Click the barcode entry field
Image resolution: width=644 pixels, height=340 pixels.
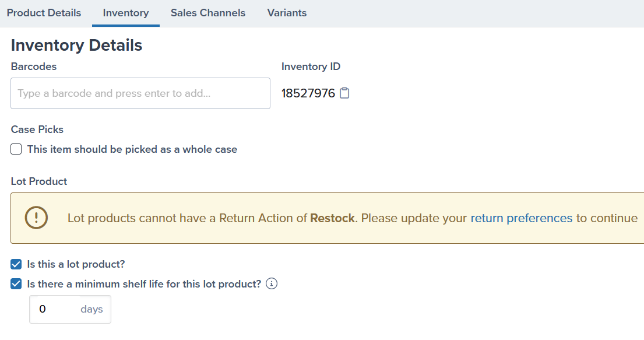pos(140,93)
